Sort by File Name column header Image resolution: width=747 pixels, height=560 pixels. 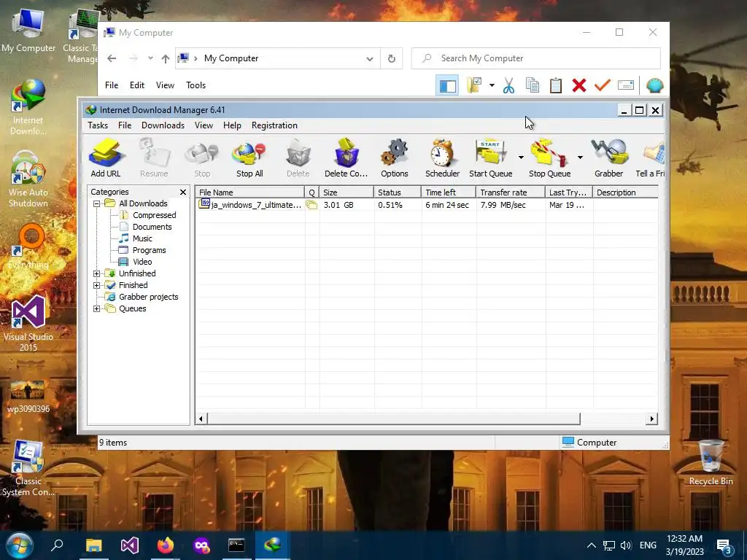pyautogui.click(x=250, y=192)
